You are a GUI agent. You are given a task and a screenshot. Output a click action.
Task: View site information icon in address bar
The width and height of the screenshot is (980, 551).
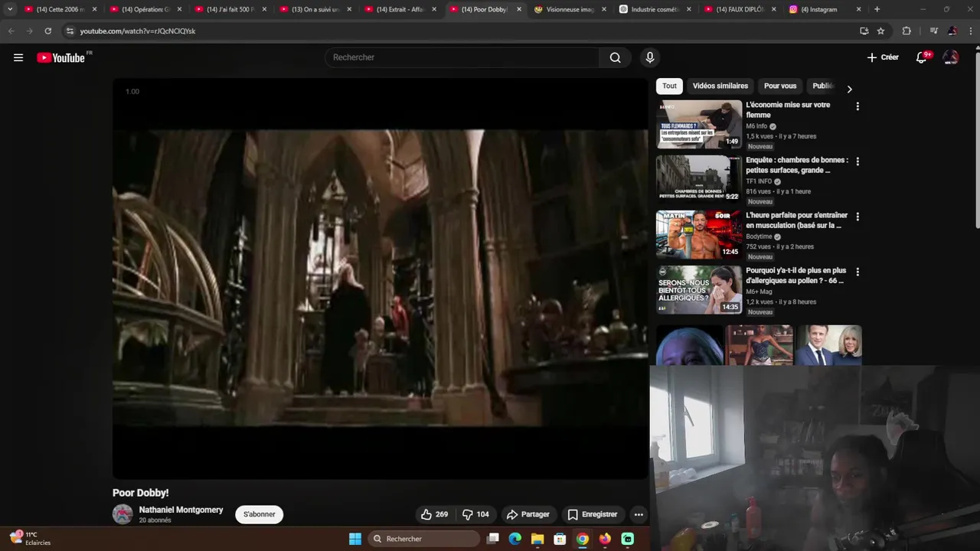tap(70, 31)
